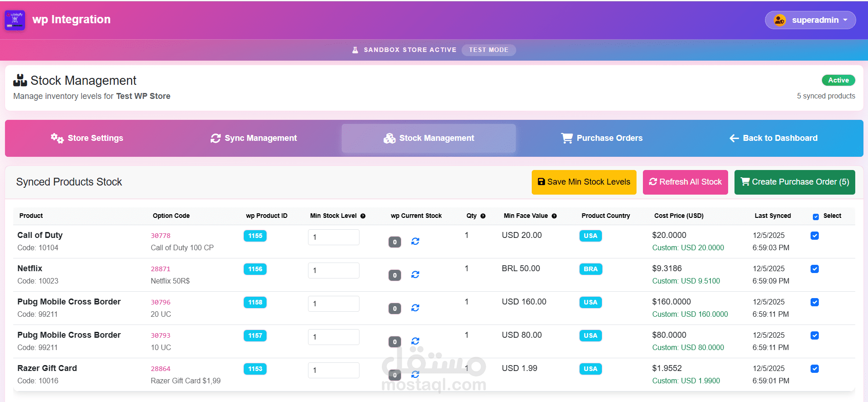The height and width of the screenshot is (402, 868).
Task: Uncheck the Call of Duty row checkbox
Action: tap(815, 236)
